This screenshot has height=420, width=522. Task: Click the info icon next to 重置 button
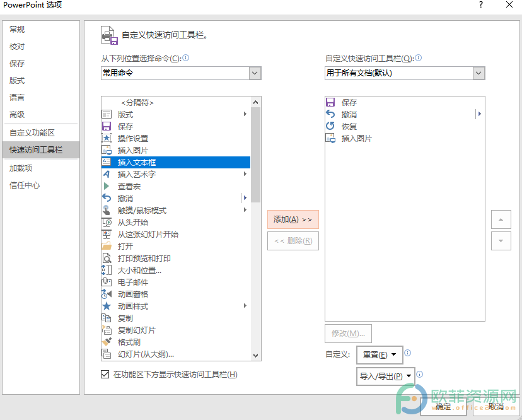tap(407, 353)
